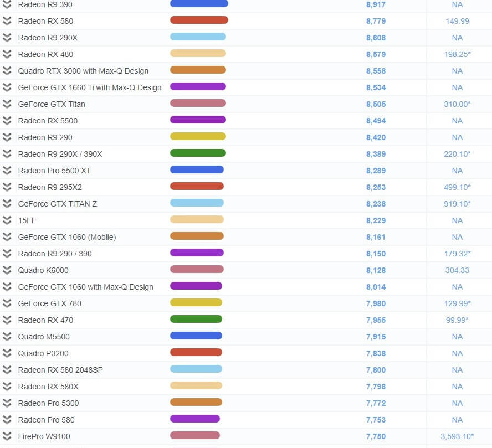Click the score 8,505
This screenshot has width=492, height=448.
376,104
